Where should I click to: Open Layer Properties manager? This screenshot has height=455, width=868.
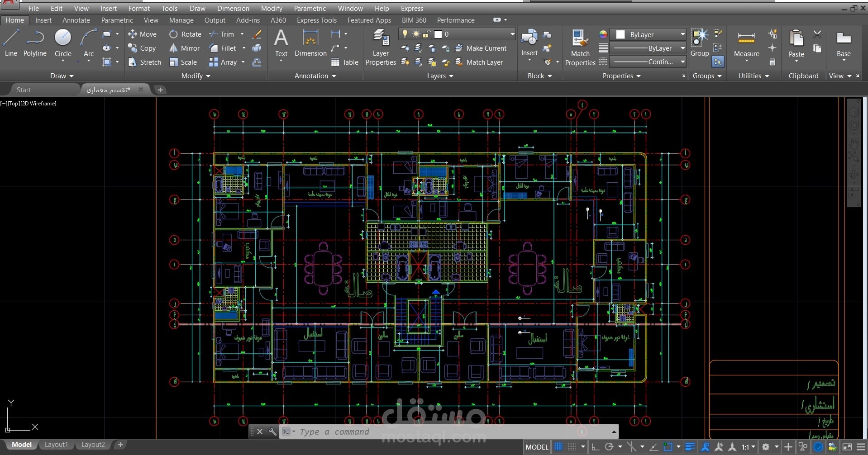(381, 47)
